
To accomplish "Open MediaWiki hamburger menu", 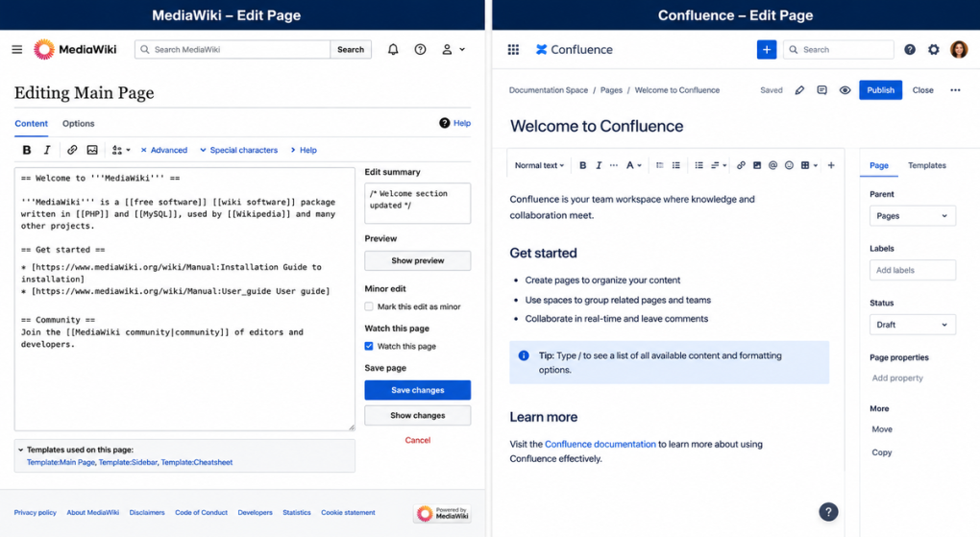I will pyautogui.click(x=17, y=49).
